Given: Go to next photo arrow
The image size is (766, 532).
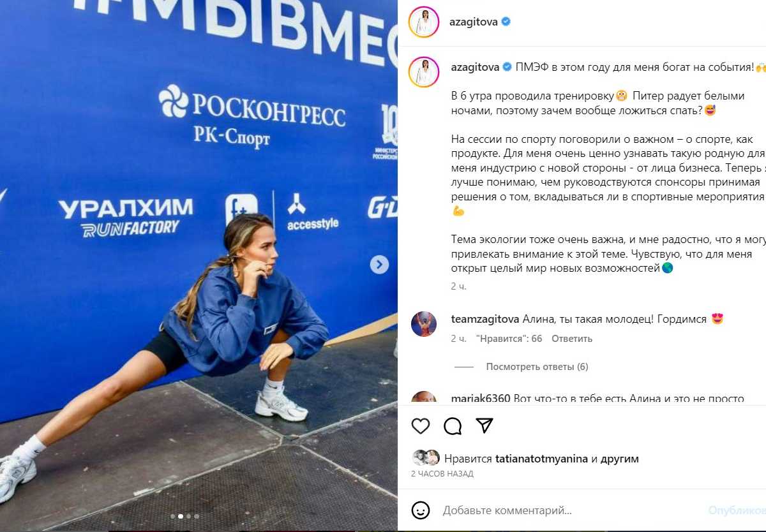Looking at the screenshot, I should [379, 265].
